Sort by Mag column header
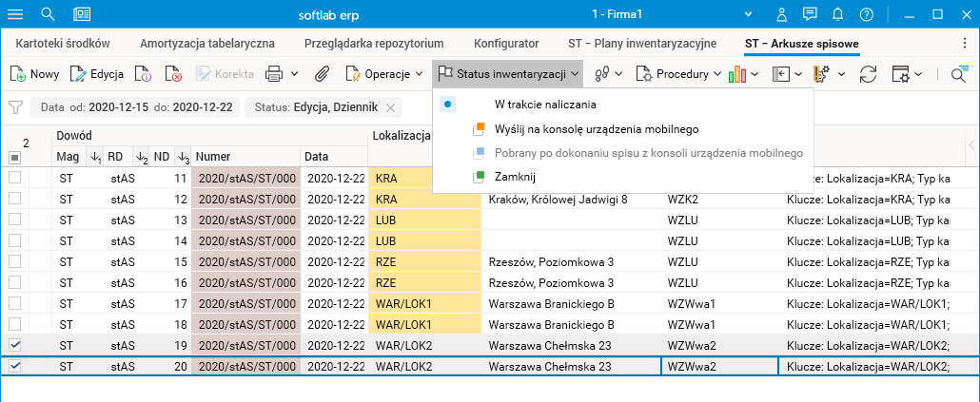This screenshot has height=402, width=980. (69, 157)
